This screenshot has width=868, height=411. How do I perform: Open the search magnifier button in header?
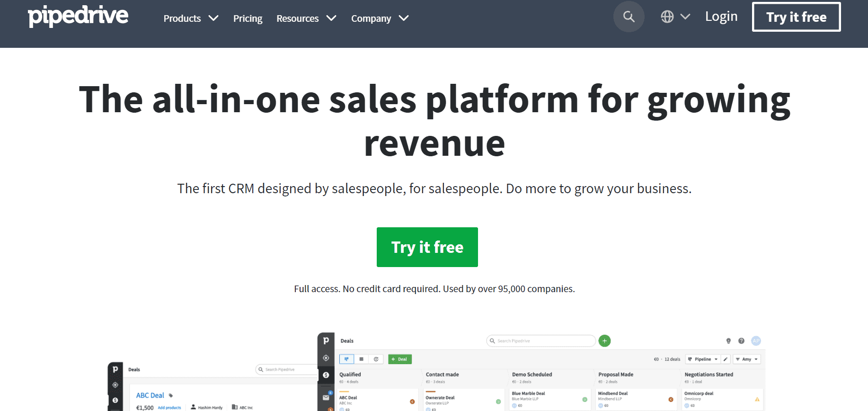point(629,17)
